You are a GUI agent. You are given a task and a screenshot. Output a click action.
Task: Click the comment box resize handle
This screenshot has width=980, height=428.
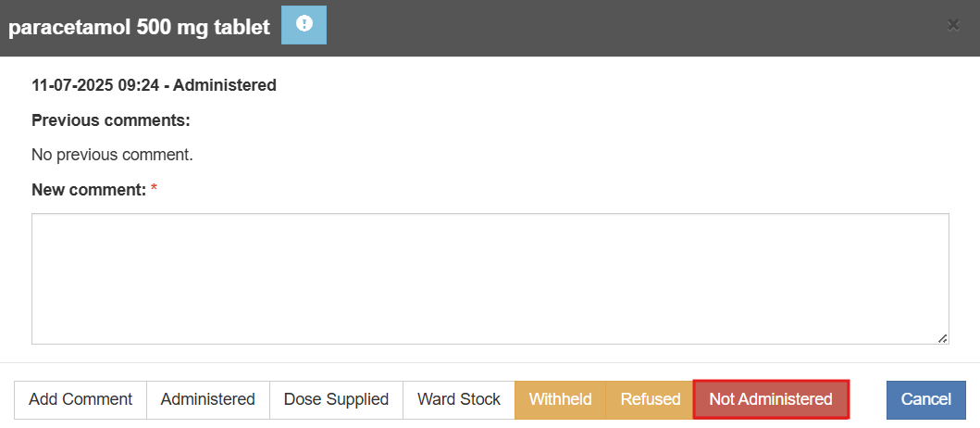click(943, 339)
